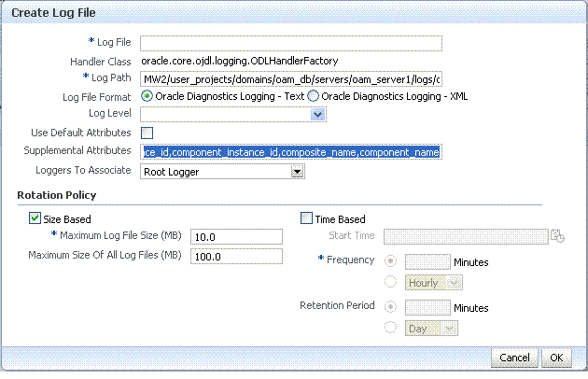Select Oracle Diagnostics Logging - XML format
The image size is (588, 379).
(313, 96)
